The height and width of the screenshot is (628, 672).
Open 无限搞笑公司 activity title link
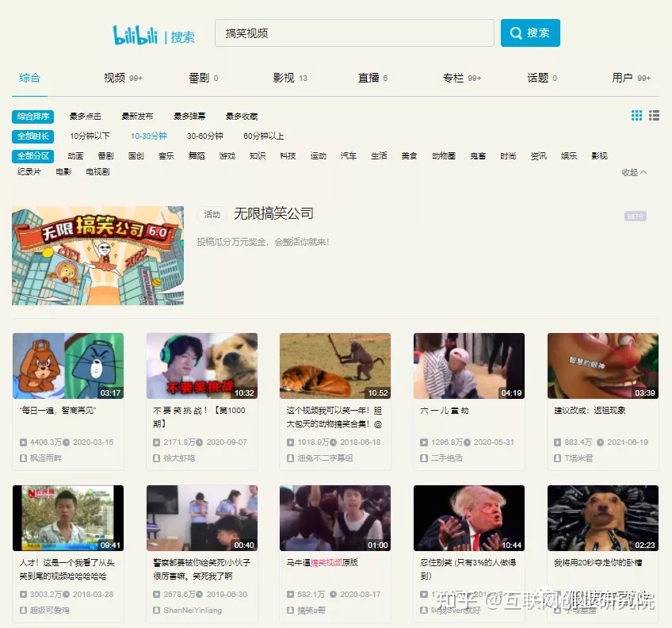coord(273,214)
